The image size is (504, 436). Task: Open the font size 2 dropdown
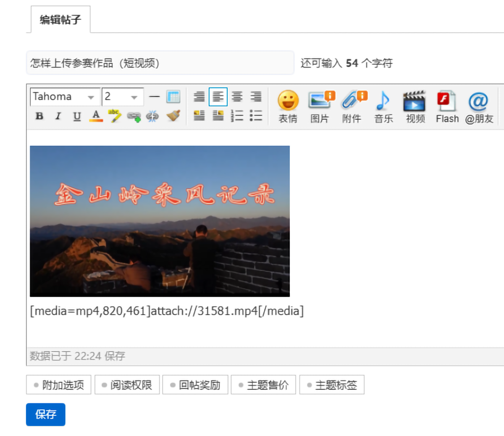coord(123,97)
